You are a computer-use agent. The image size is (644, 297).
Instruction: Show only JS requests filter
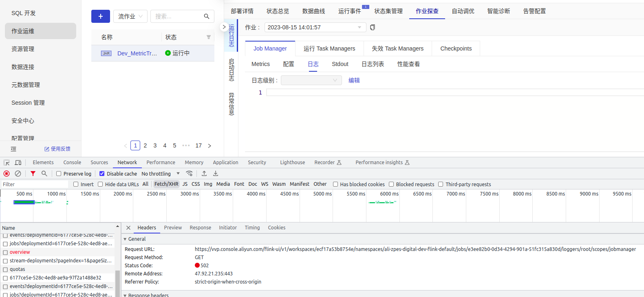(185, 184)
